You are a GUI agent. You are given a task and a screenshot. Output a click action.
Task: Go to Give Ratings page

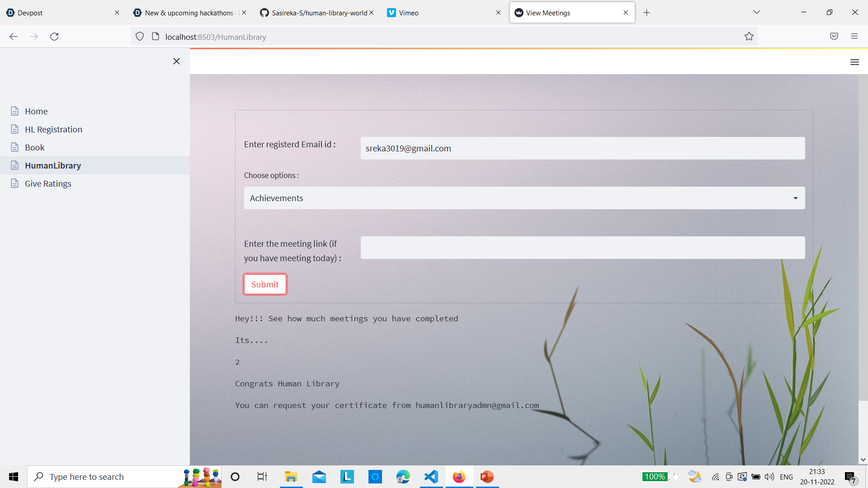(x=48, y=183)
